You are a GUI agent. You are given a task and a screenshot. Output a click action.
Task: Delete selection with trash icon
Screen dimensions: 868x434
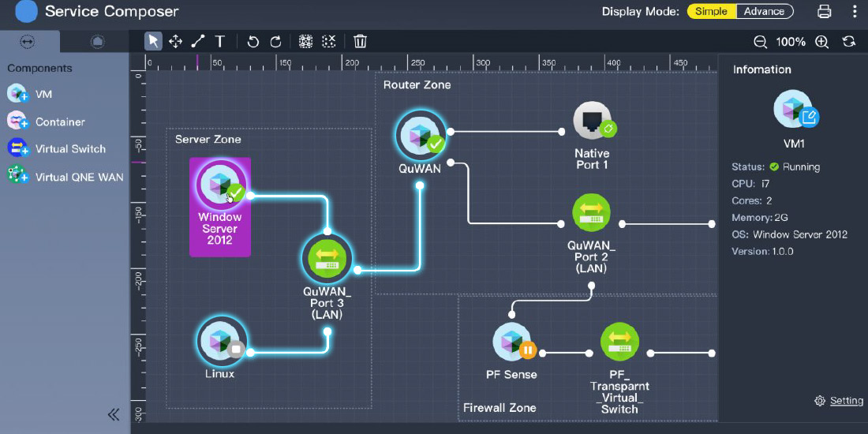[x=360, y=41]
